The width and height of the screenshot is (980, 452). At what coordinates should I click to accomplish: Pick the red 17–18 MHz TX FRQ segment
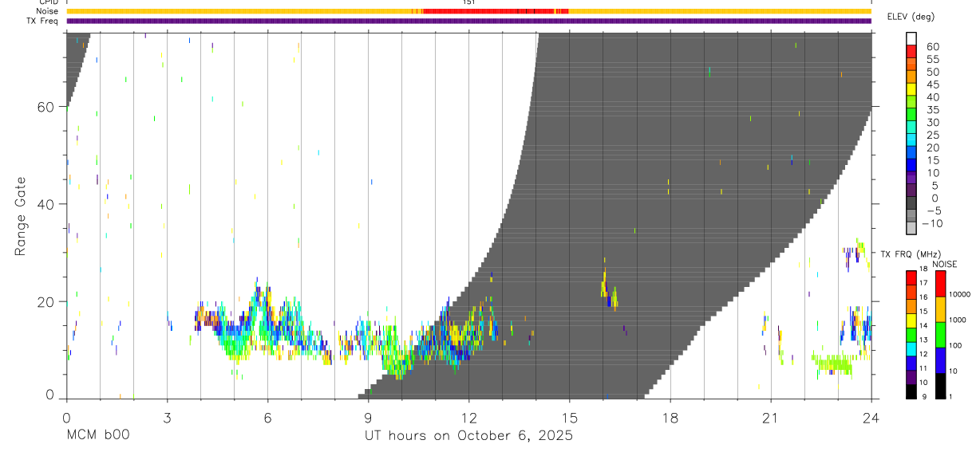click(911, 277)
